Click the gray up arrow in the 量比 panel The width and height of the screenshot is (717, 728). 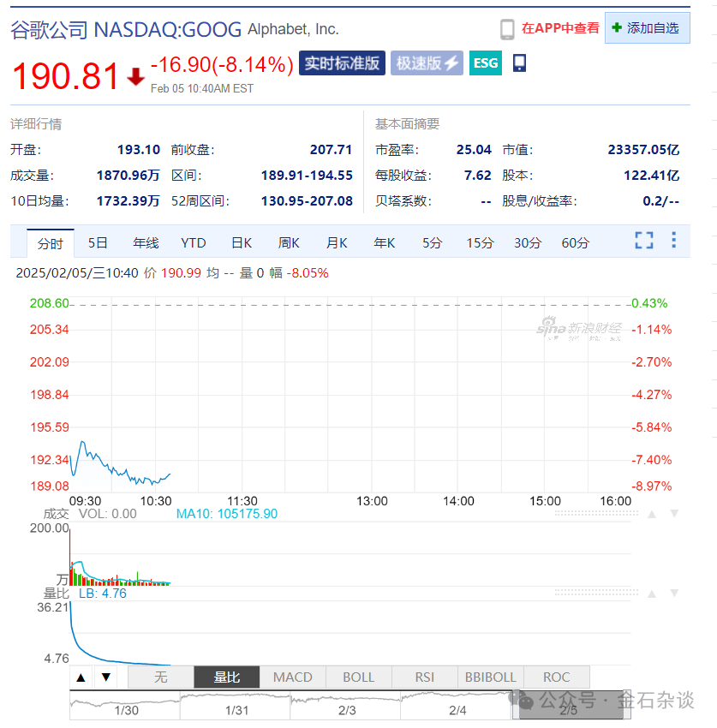click(652, 594)
